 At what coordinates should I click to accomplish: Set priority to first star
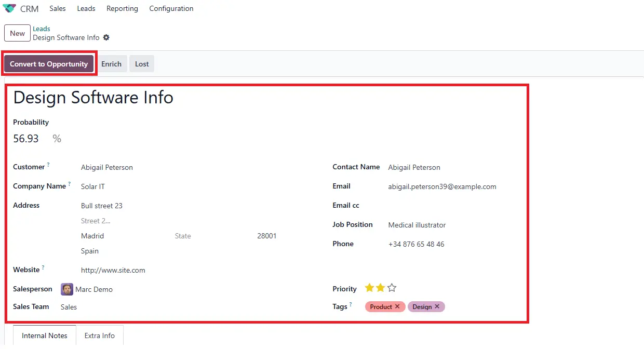point(369,288)
